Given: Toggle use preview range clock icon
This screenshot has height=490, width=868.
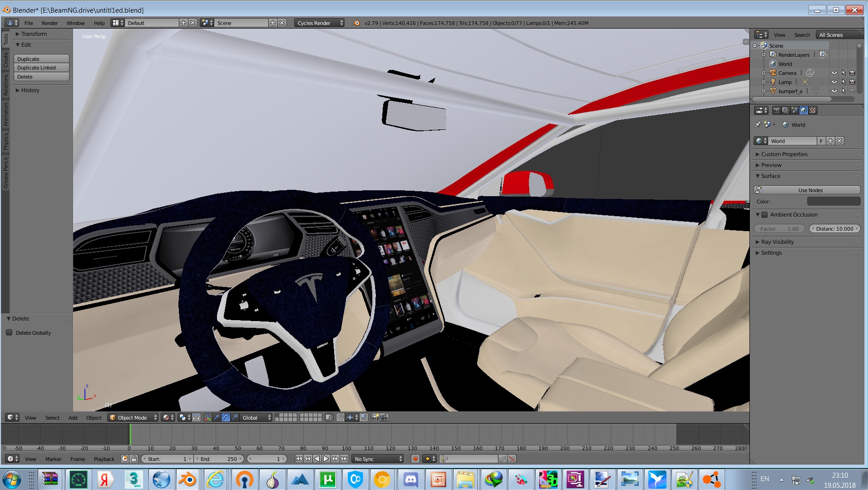Looking at the screenshot, I should [x=125, y=459].
